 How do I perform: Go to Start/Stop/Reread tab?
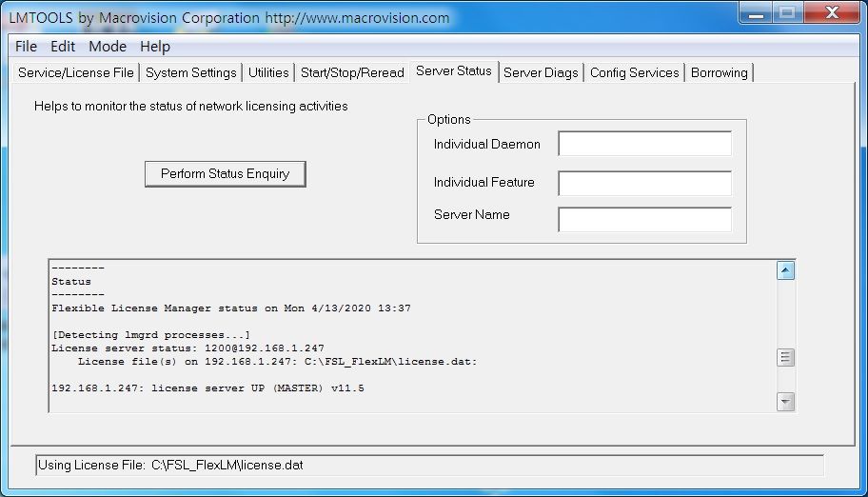coord(352,72)
